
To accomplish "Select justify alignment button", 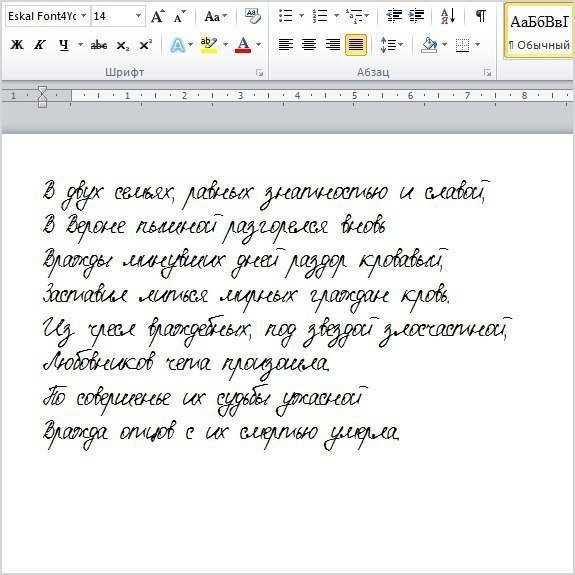I will [356, 45].
